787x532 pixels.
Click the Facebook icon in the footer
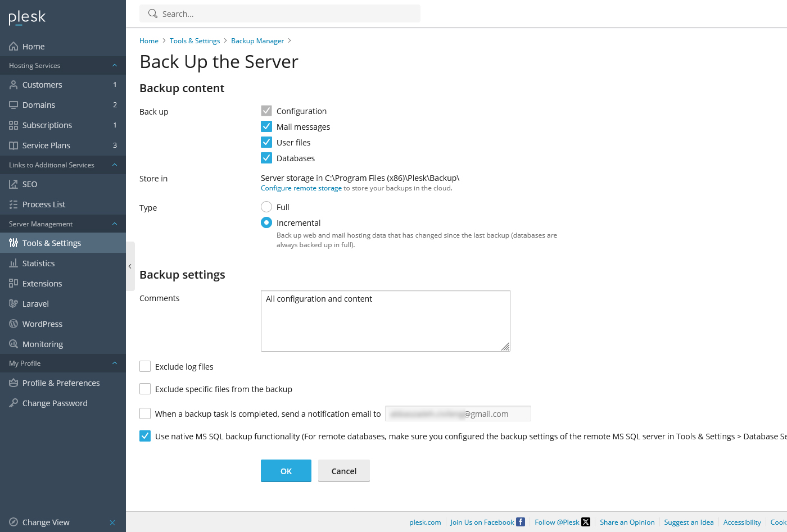(521, 522)
